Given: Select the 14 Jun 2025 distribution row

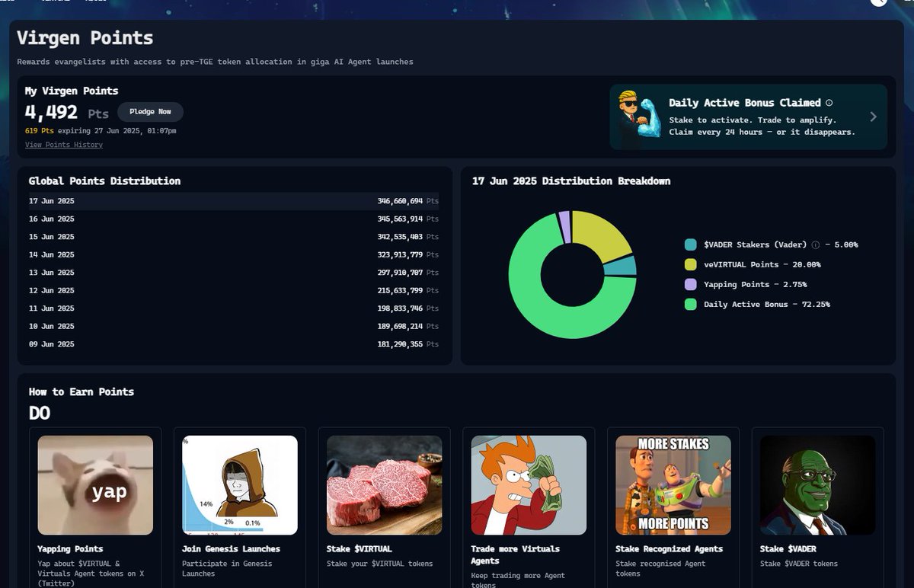Looking at the screenshot, I should pos(234,254).
